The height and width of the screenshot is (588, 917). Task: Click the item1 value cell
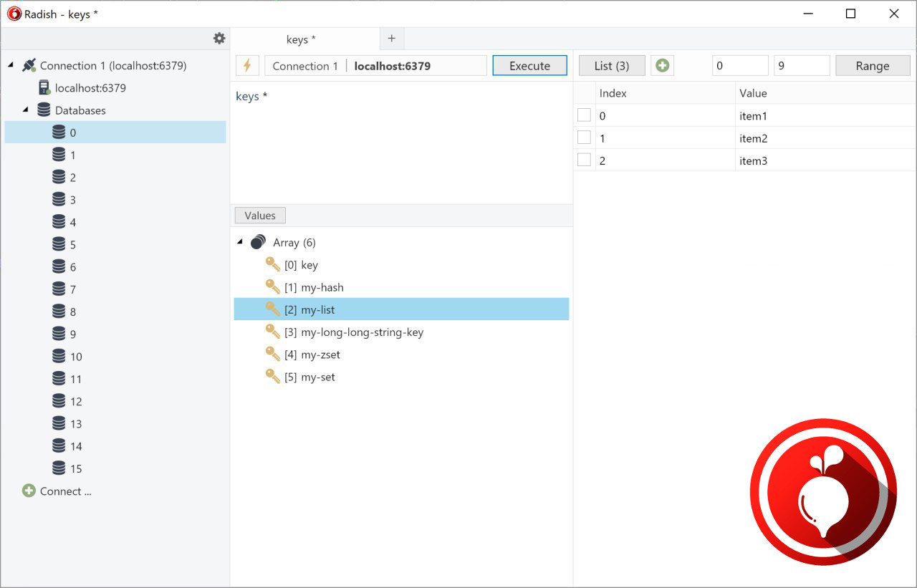[825, 115]
